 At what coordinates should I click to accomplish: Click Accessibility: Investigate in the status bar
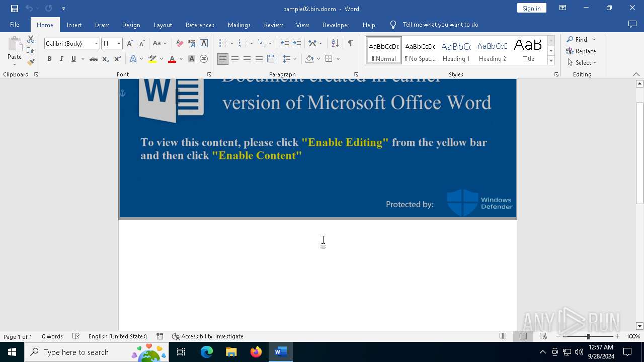[208, 336]
